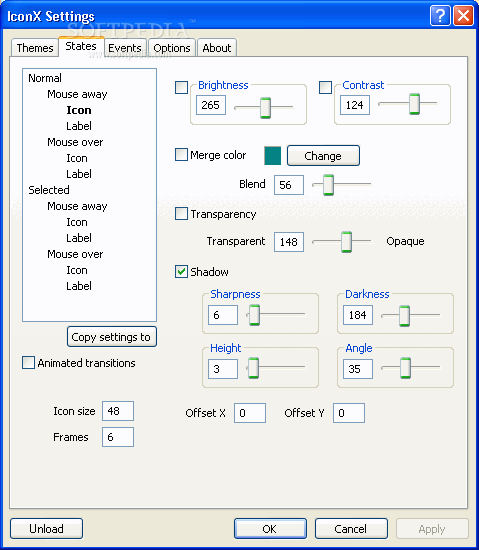Select Mouse over under Selected
Image resolution: width=479 pixels, height=550 pixels.
(75, 254)
